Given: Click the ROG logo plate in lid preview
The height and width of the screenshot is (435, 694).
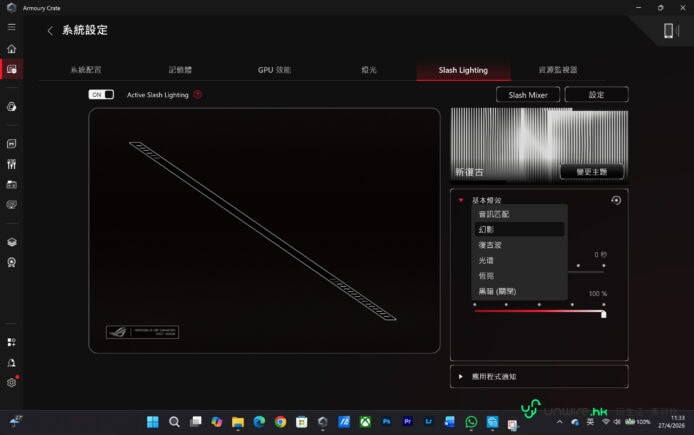Looking at the screenshot, I should tap(143, 332).
